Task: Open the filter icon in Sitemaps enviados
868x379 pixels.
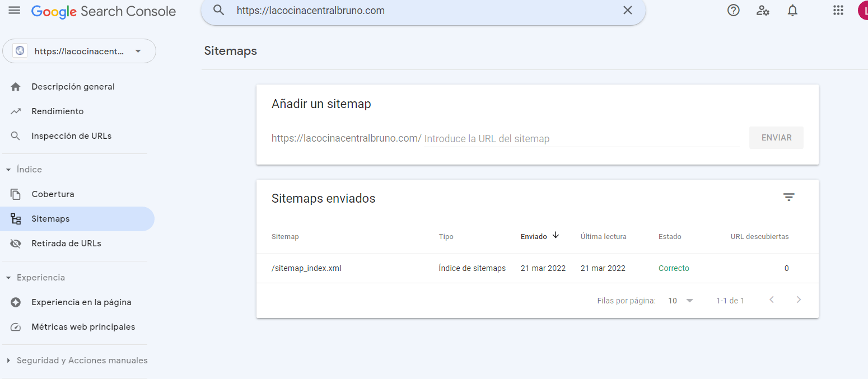Action: click(789, 197)
